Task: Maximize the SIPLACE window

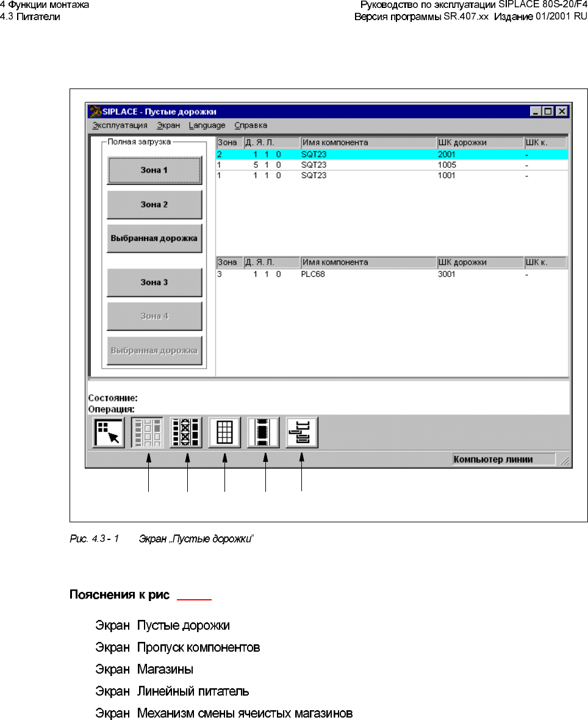Action: coord(548,111)
